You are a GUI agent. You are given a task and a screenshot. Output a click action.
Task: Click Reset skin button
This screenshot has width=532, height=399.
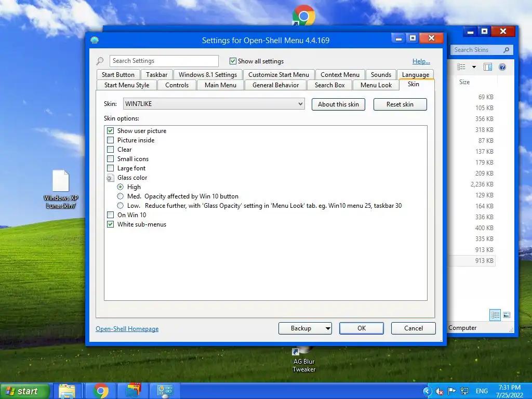click(400, 104)
